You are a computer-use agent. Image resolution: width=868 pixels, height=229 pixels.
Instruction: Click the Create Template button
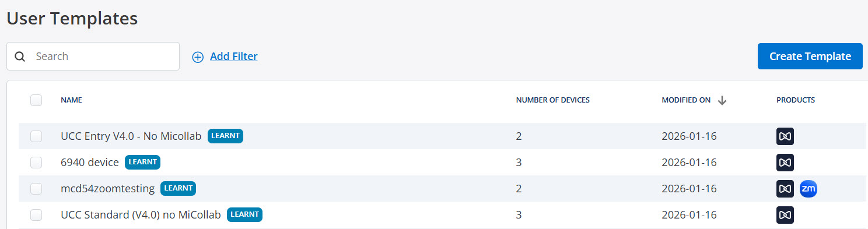(810, 57)
